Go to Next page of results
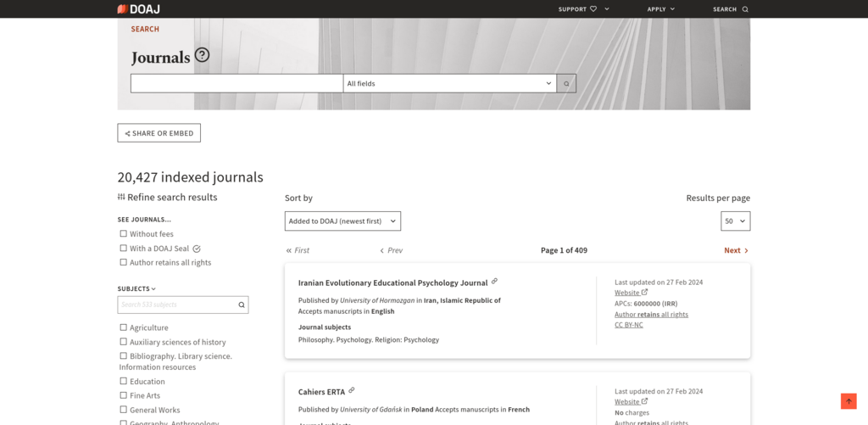 737,250
